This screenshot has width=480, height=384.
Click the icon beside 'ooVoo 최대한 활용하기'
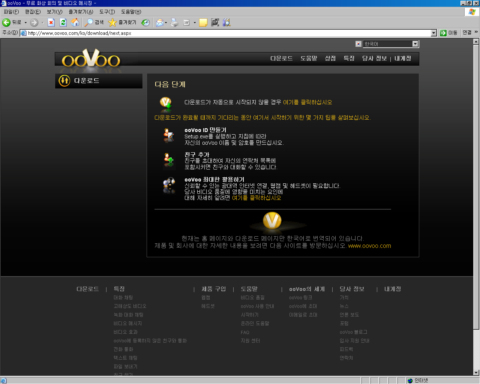click(169, 185)
